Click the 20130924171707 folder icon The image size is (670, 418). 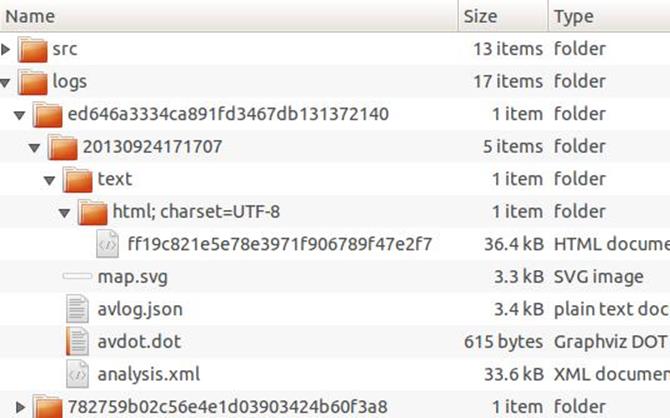click(x=63, y=147)
